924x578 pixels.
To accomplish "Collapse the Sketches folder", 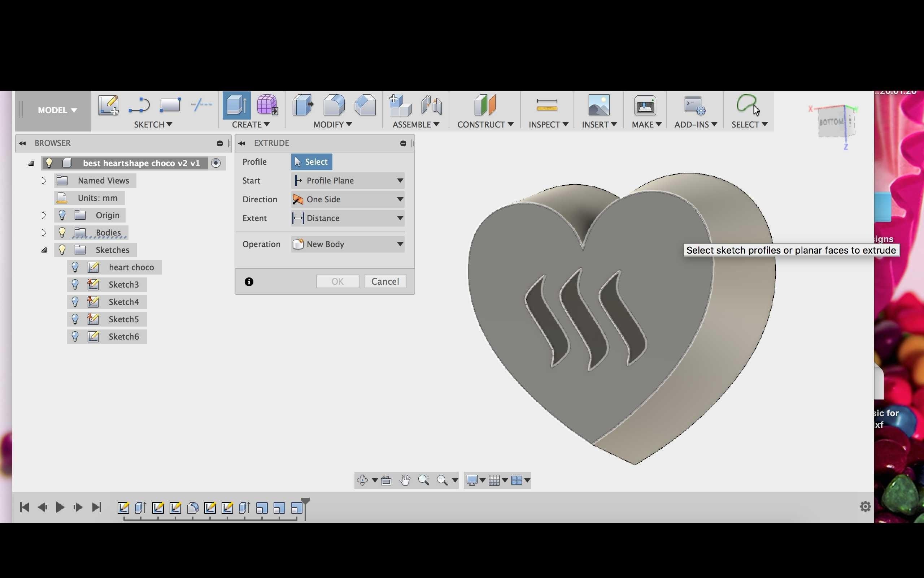I will tap(44, 250).
